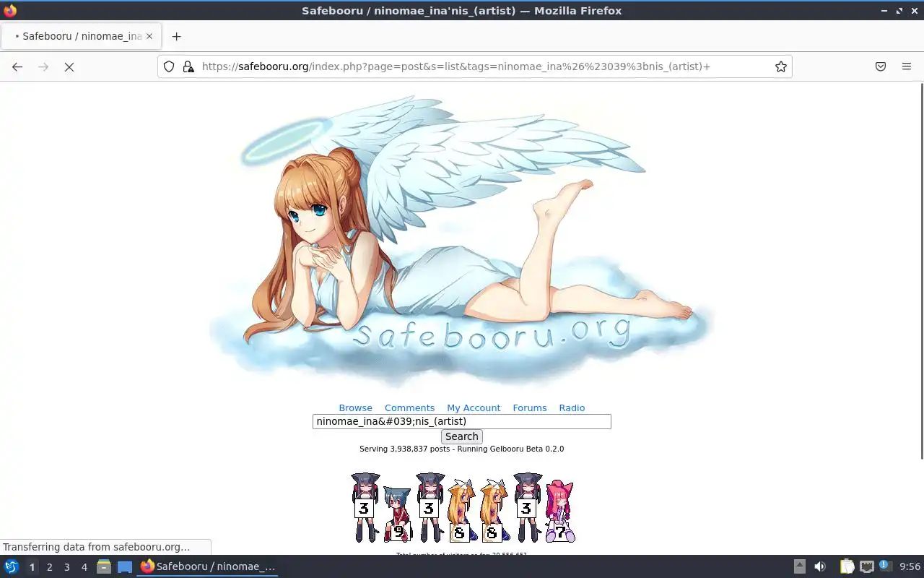This screenshot has width=924, height=578.
Task: Open the Comments link
Action: pyautogui.click(x=409, y=408)
